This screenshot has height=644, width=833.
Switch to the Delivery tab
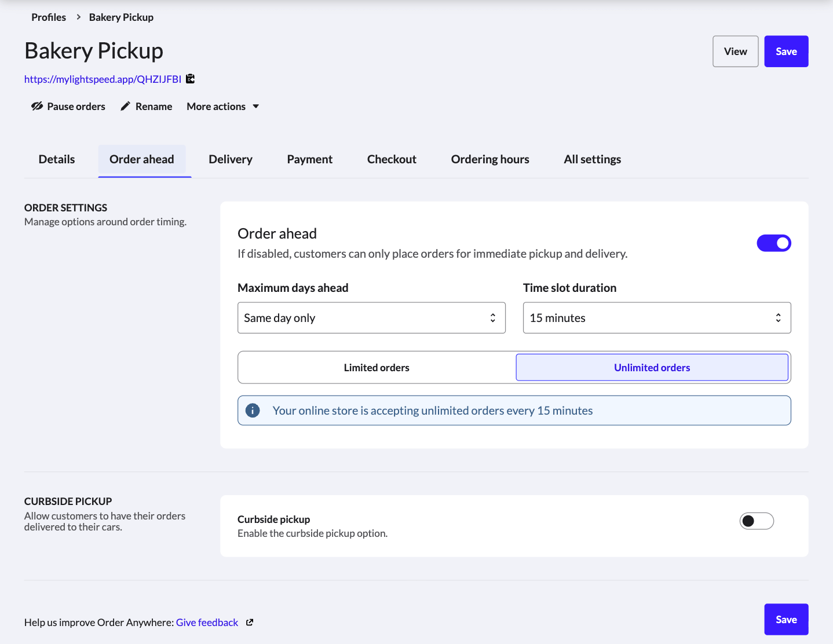(231, 159)
